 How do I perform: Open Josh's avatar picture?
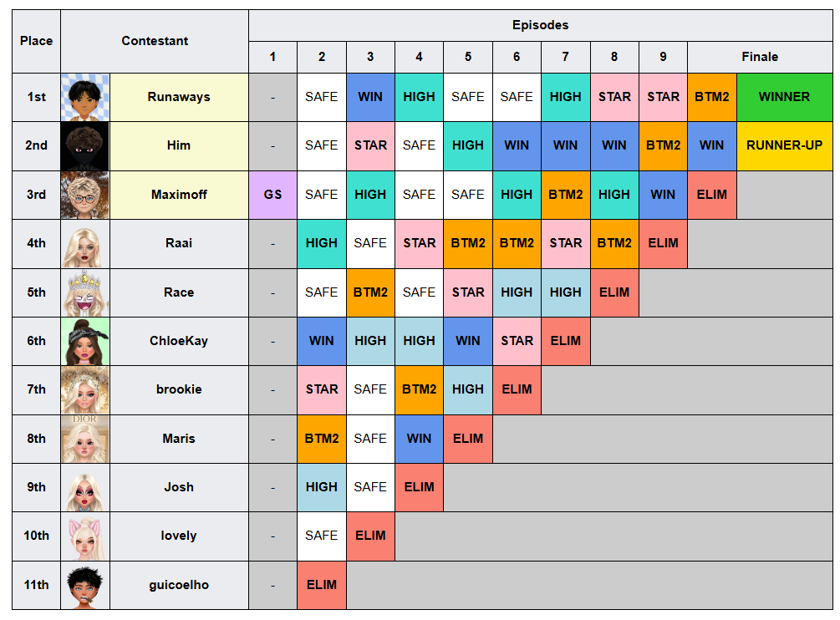(x=85, y=488)
